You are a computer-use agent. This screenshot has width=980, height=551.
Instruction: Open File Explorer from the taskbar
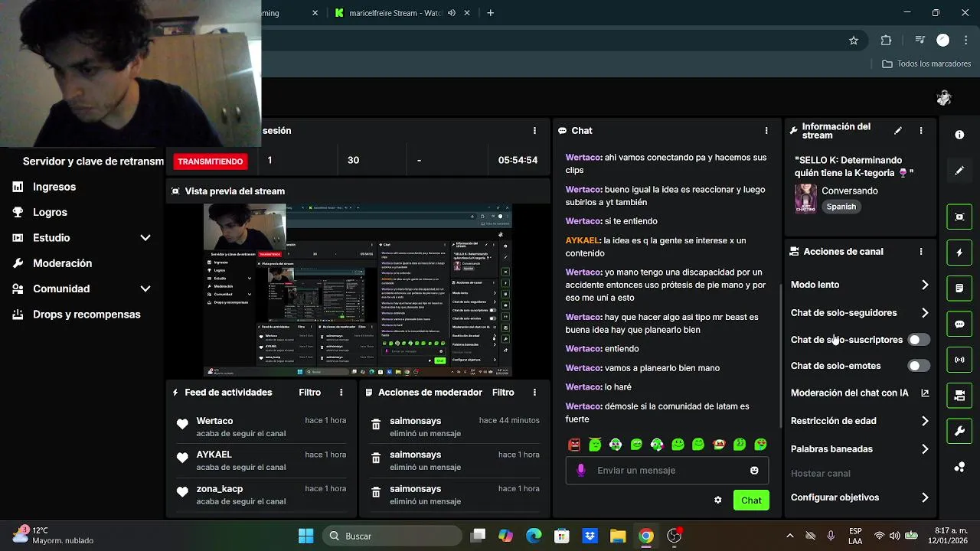tap(618, 536)
